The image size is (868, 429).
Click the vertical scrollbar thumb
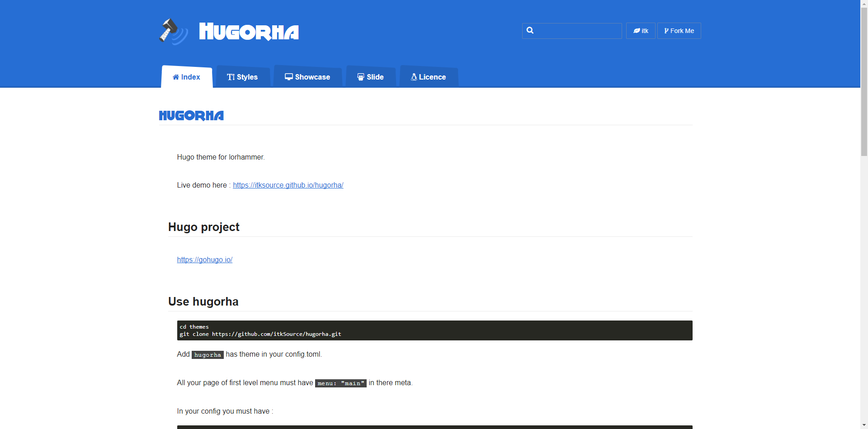[864, 81]
